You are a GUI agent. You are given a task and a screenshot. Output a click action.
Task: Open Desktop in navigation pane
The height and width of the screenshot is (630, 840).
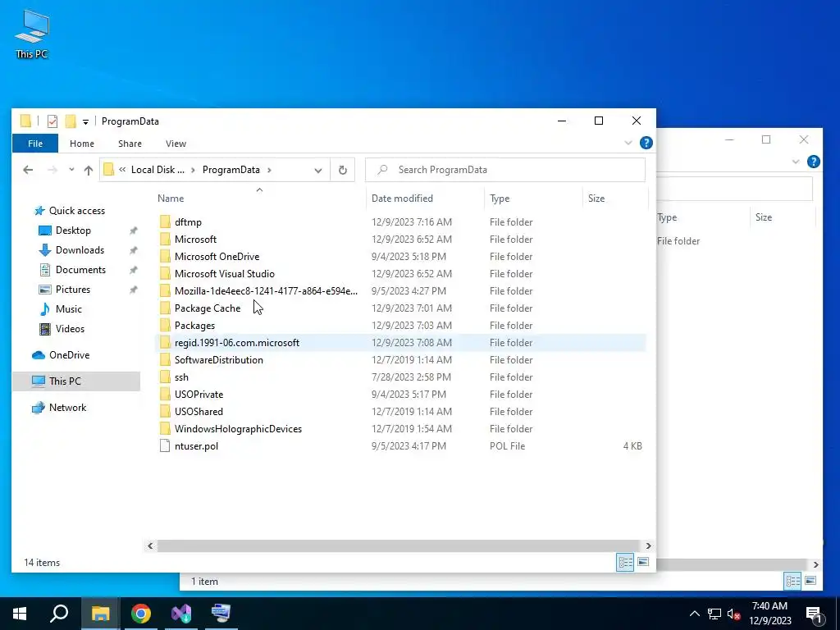73,231
